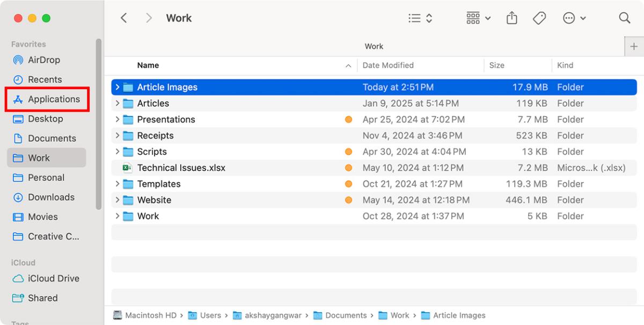Expand the Website folder

click(117, 200)
